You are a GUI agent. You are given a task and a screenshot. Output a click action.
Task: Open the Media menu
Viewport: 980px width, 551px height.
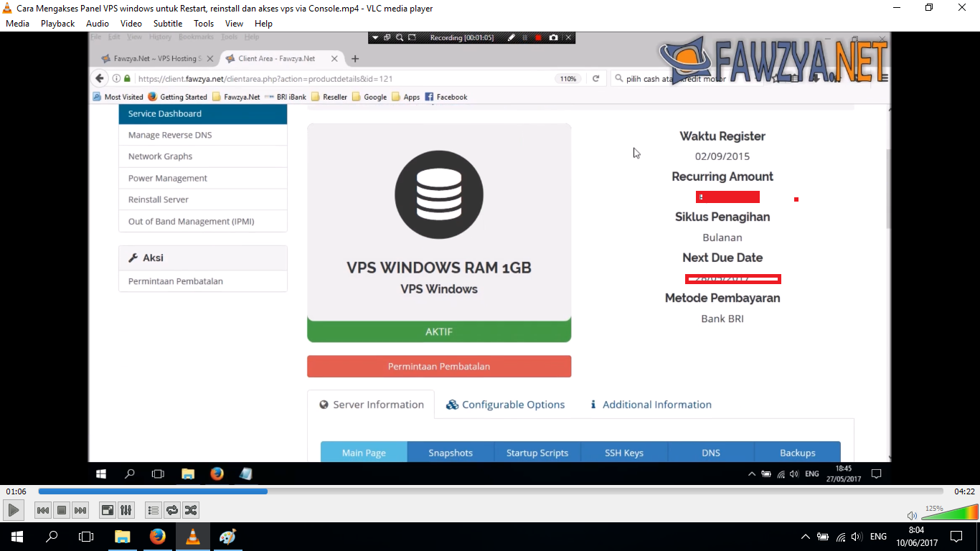point(18,24)
